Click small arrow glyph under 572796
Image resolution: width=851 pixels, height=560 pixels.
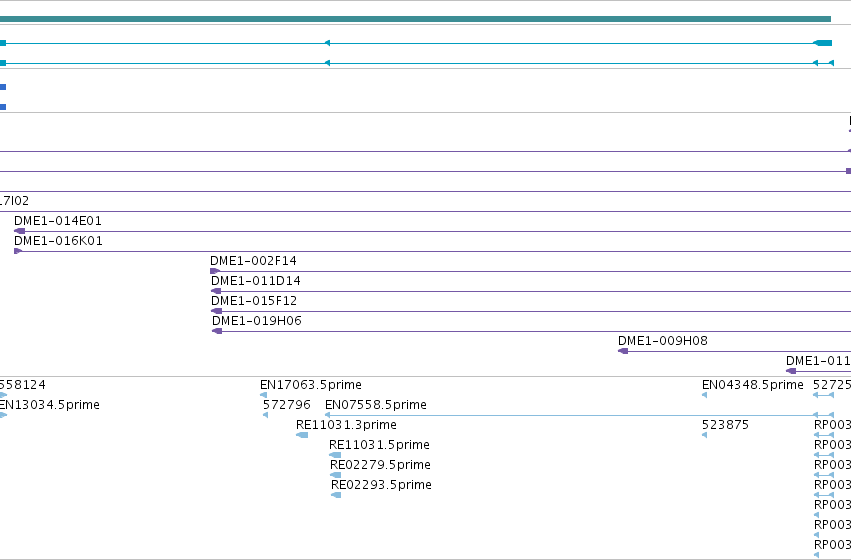(x=265, y=415)
